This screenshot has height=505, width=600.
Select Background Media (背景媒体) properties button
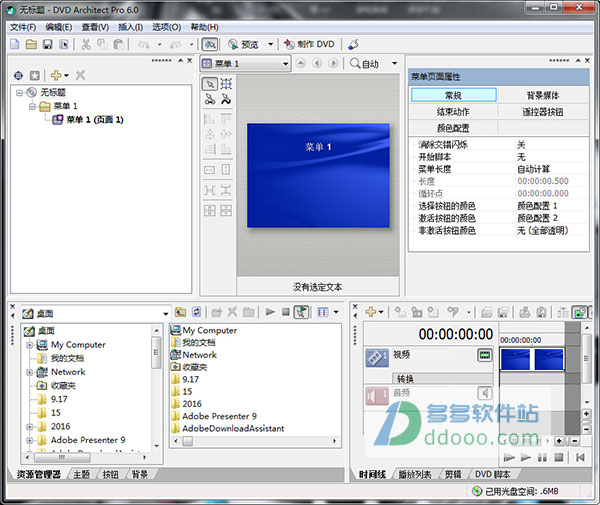[x=543, y=95]
